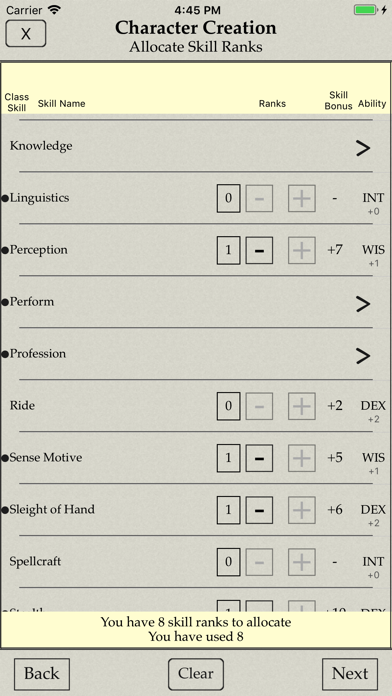Expand Profession skill list arrow
Viewport: 392px width, 696px height.
click(x=363, y=356)
